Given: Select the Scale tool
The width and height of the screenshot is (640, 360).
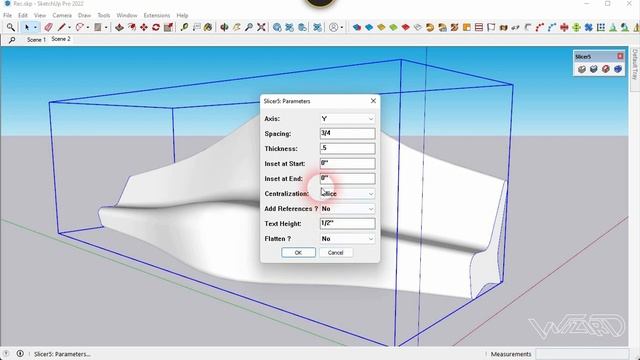Looking at the screenshot, I should click(168, 27).
